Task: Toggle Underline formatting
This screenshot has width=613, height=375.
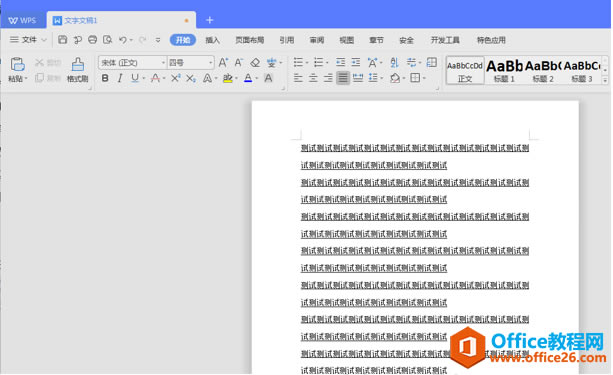Action: point(135,78)
